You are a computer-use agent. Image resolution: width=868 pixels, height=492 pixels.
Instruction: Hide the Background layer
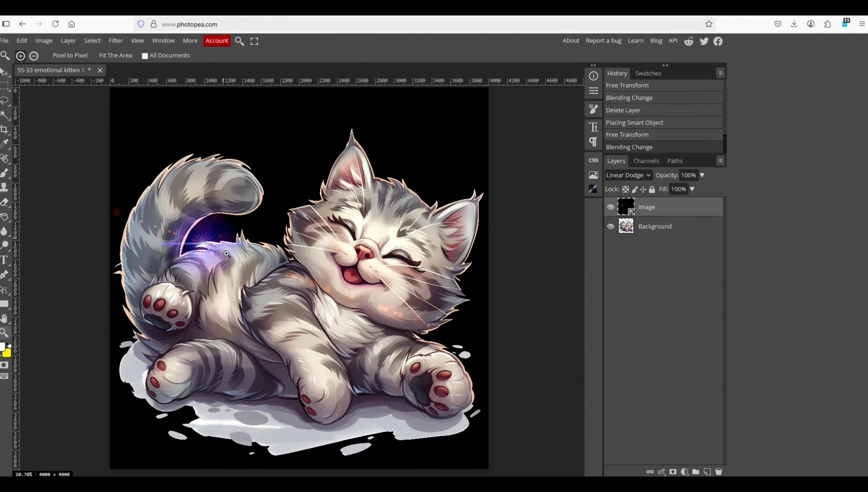(x=611, y=226)
